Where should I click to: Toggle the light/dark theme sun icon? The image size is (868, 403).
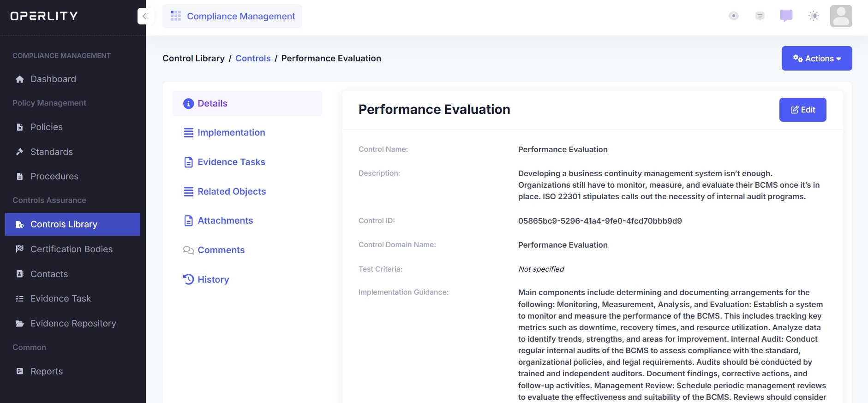pos(814,16)
